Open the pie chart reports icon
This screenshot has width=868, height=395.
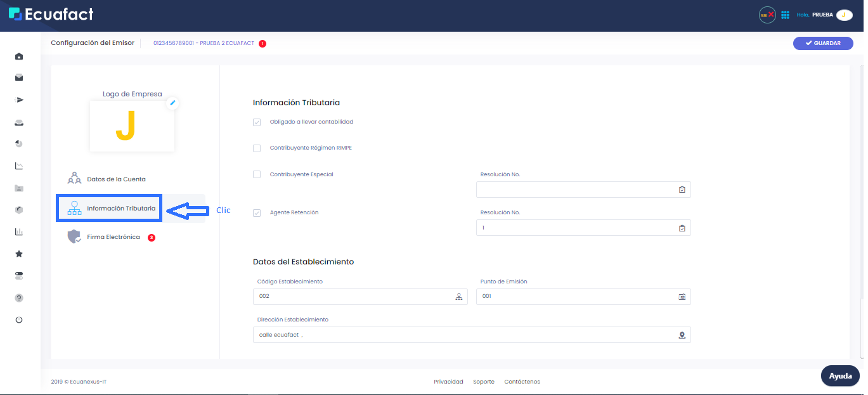(x=18, y=143)
